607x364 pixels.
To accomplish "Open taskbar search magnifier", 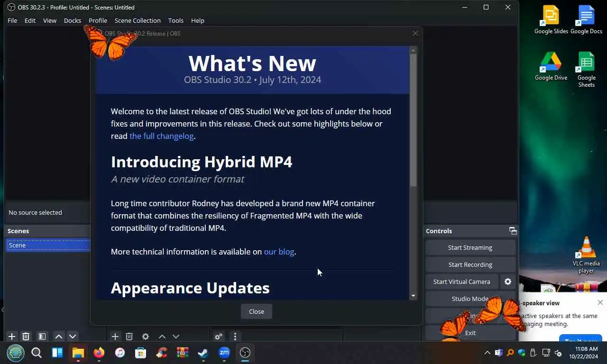I will click(37, 353).
